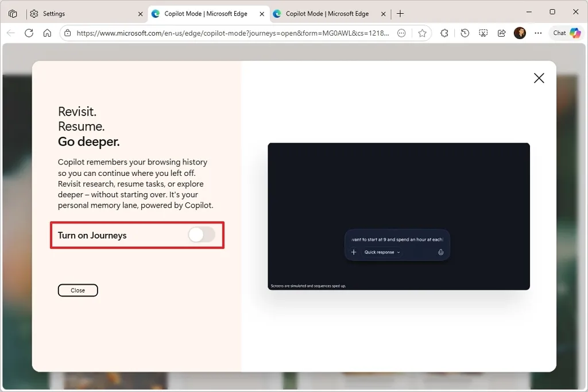Select the second Copilot Mode tab

pos(323,13)
